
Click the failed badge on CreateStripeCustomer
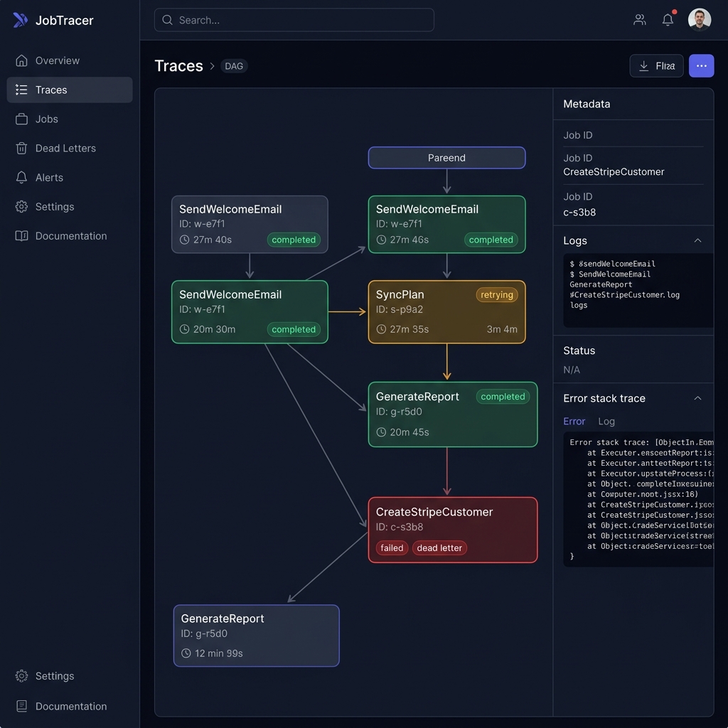[x=392, y=548]
